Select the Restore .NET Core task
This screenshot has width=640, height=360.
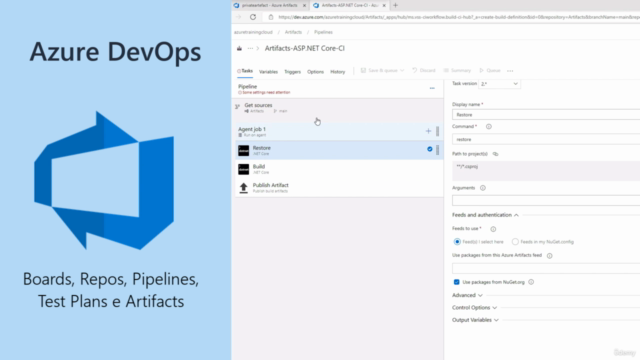339,151
